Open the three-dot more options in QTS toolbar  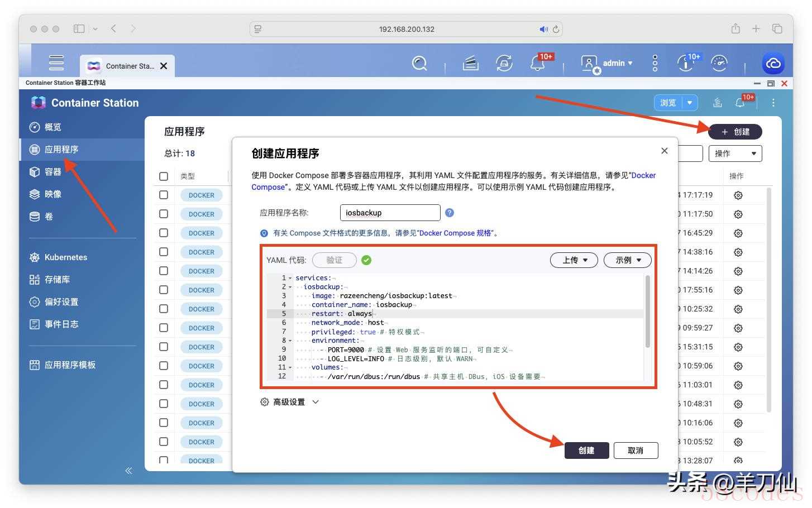coord(655,63)
